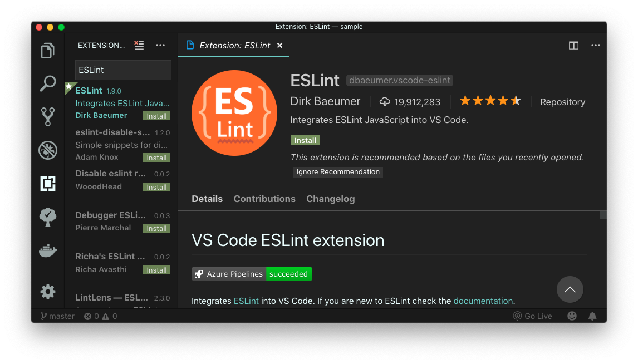Select the Extensions view icon
The image size is (638, 364).
point(48,184)
